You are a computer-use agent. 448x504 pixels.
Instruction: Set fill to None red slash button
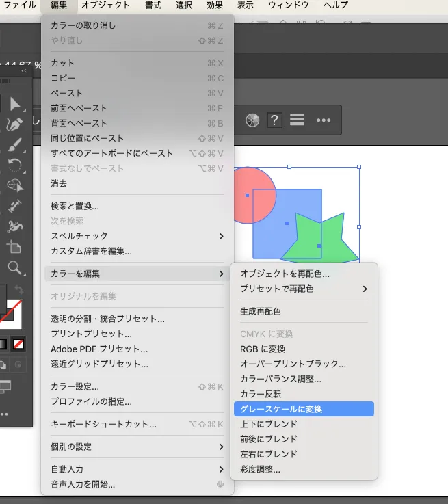[18, 344]
